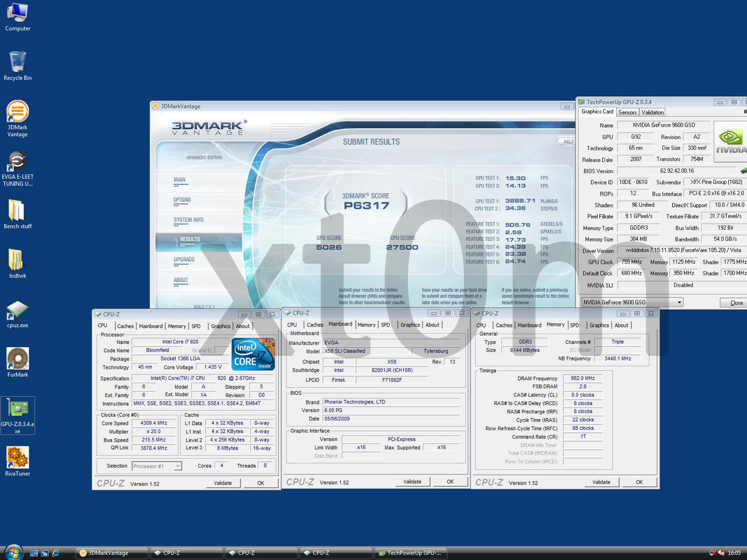Click the GPU name field NVIDIA GeForce 9600 GSO
747x560 pixels.
[664, 125]
